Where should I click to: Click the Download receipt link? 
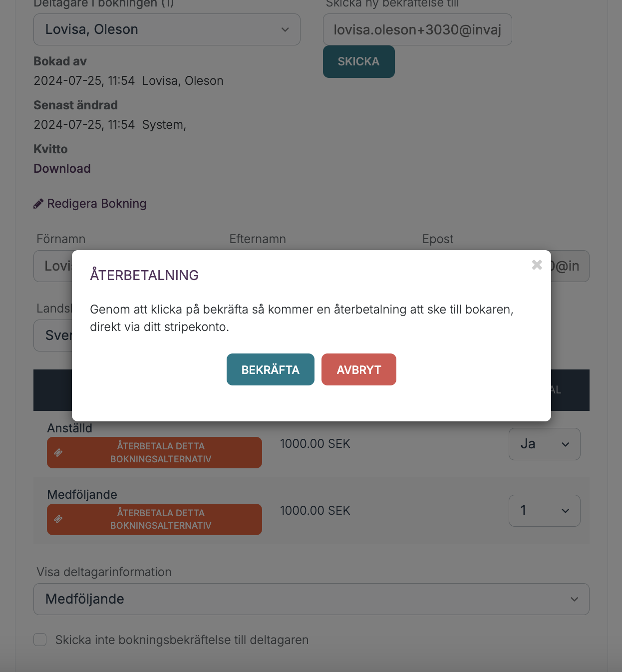(62, 169)
